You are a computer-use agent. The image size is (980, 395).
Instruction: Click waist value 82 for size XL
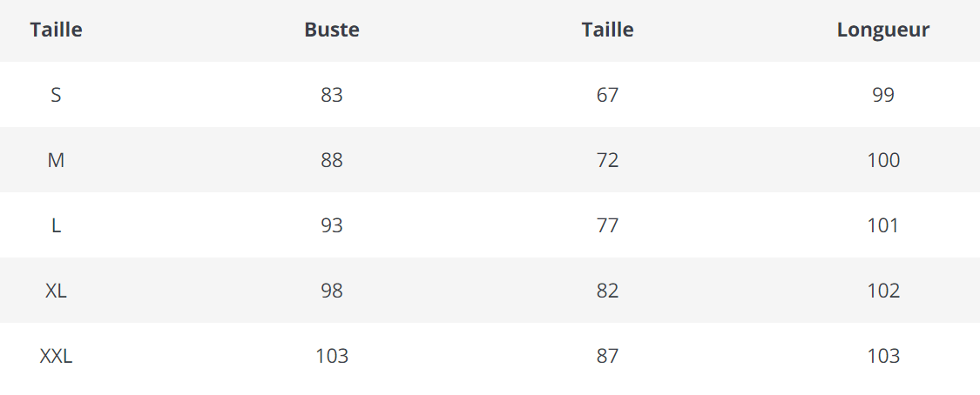pyautogui.click(x=607, y=291)
